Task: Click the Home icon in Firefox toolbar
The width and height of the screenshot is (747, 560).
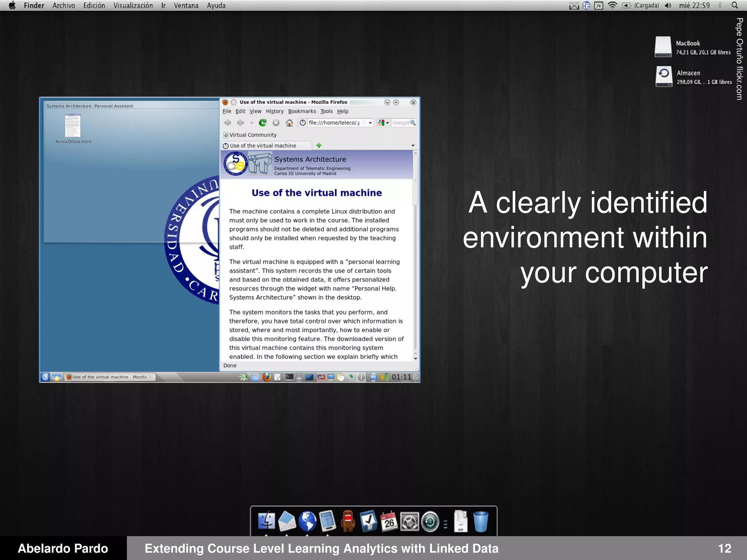Action: [289, 123]
